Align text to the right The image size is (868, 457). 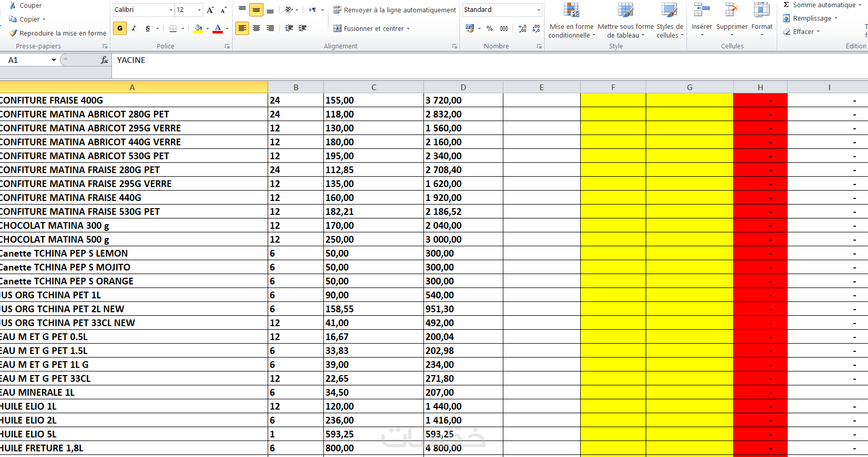click(x=270, y=28)
